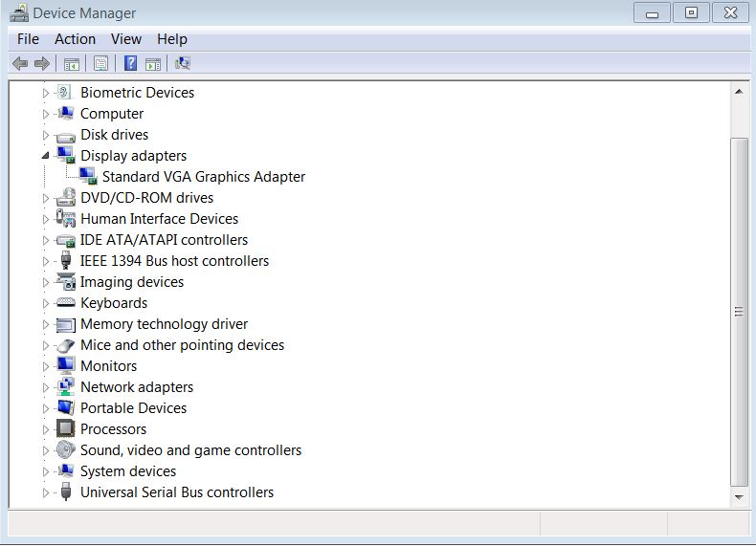This screenshot has width=756, height=546.
Task: Click Scan for hardware changes icon
Action: pos(182,63)
